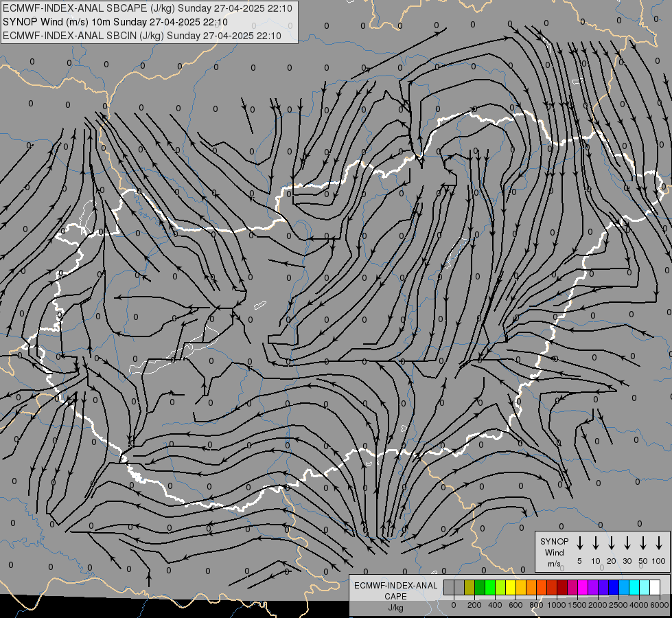
Task: Click the '0' label under CAPE color scale
Action: click(x=454, y=605)
